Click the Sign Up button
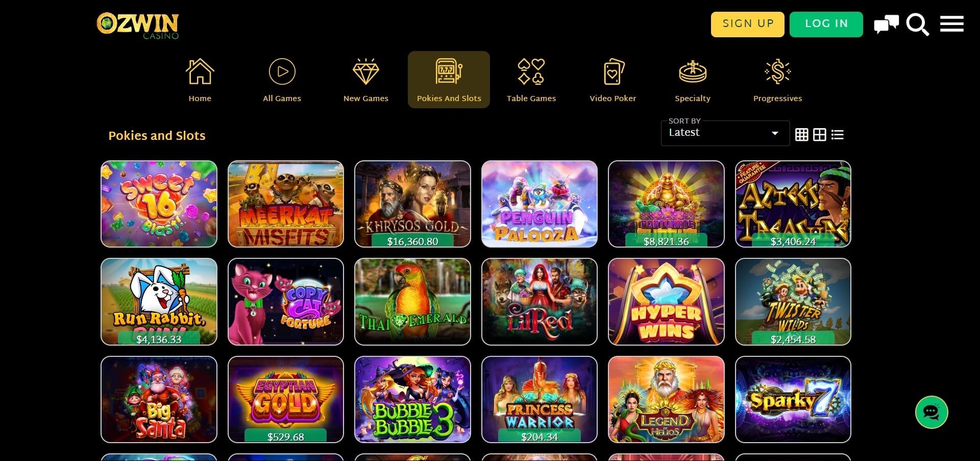This screenshot has height=461, width=980. coord(748,25)
